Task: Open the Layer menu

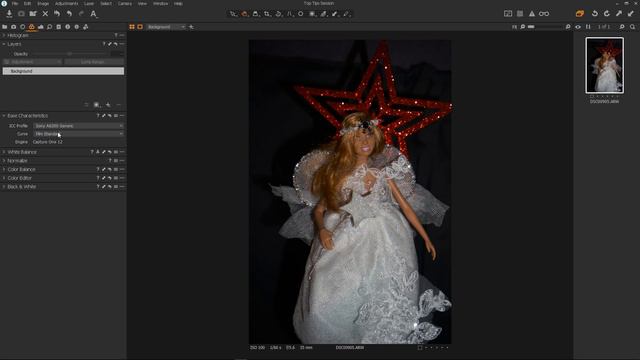Action: (x=89, y=3)
